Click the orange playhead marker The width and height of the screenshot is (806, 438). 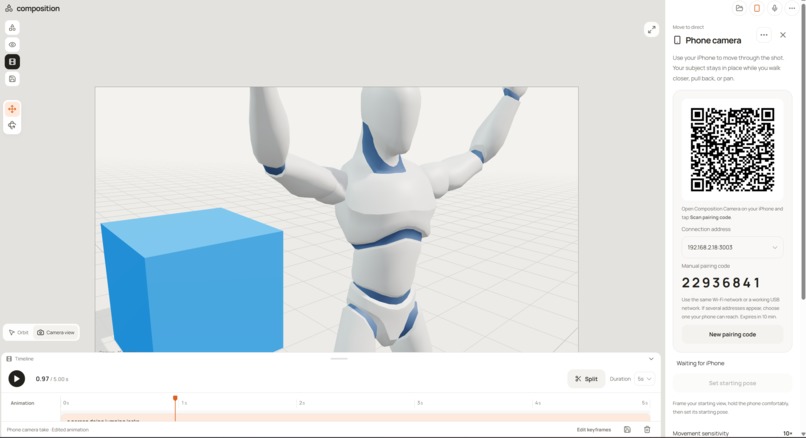click(x=175, y=398)
